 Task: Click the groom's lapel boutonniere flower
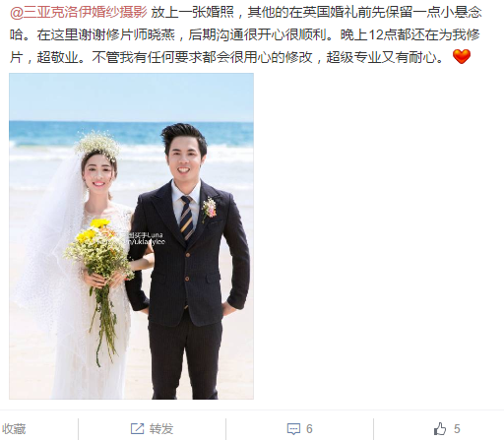209,209
